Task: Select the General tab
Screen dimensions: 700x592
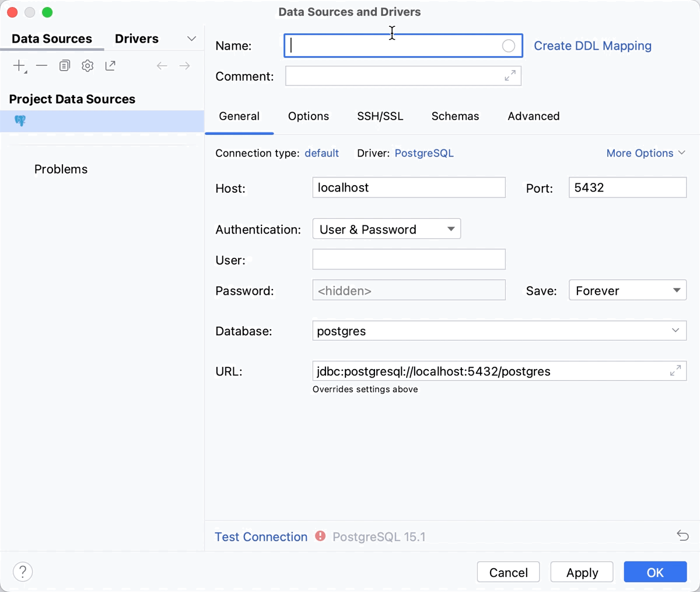Action: coord(239,116)
